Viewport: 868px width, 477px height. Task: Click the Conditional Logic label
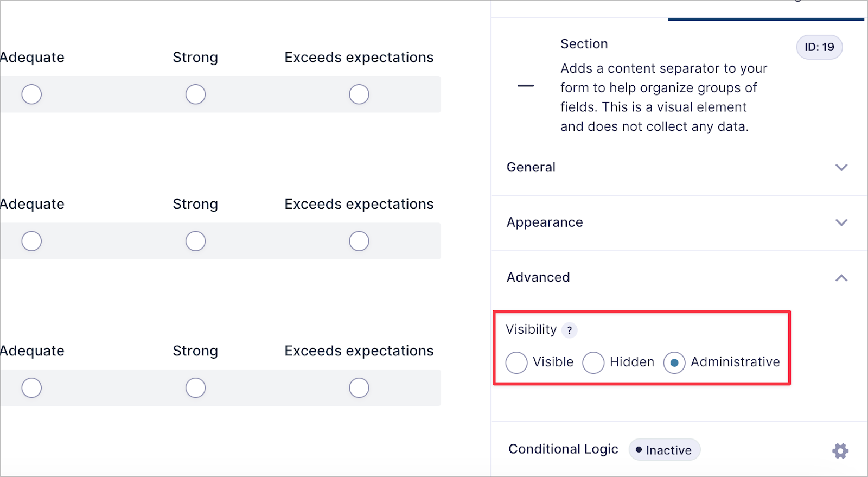coord(563,449)
